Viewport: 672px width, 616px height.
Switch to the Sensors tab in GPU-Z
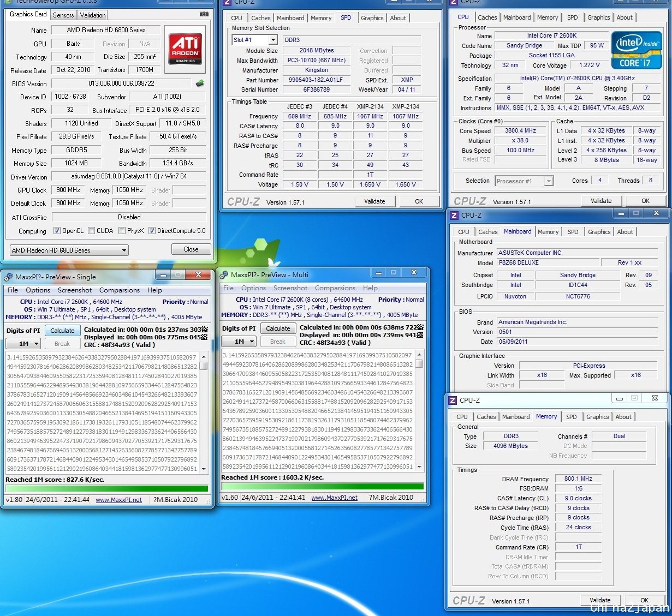click(63, 15)
